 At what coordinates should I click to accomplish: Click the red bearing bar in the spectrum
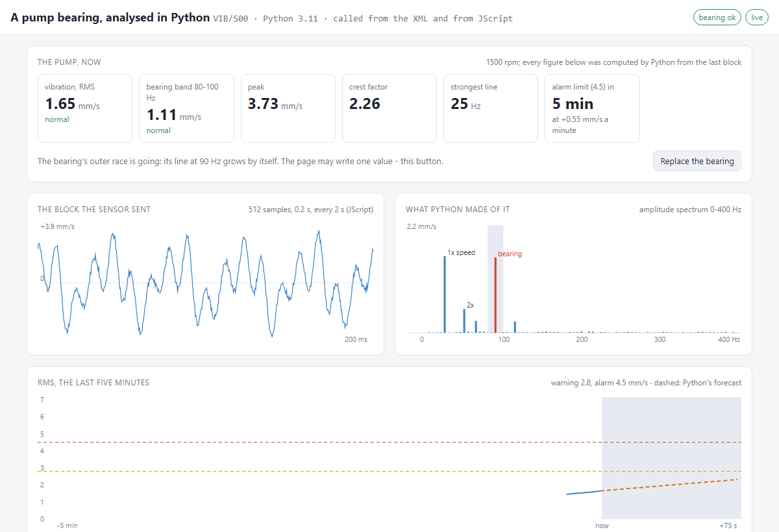point(495,295)
